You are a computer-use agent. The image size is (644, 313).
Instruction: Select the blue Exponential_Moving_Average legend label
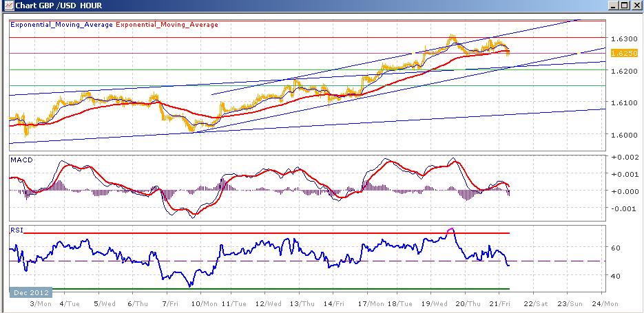[x=61, y=25]
